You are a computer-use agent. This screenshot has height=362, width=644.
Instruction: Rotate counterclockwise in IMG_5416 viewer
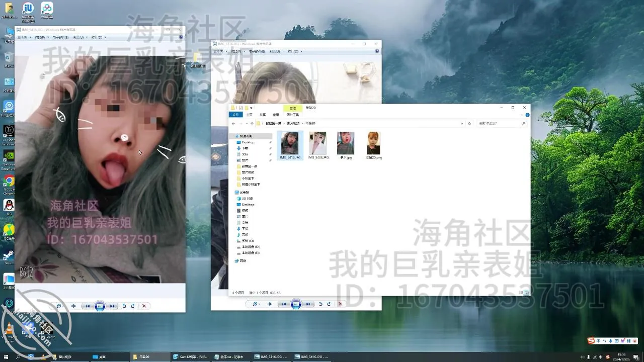[124, 306]
